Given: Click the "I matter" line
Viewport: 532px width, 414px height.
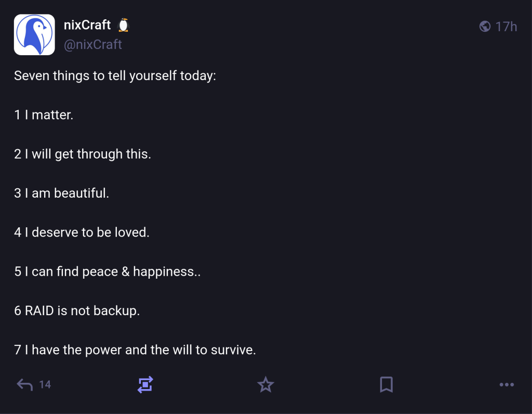Looking at the screenshot, I should click(44, 115).
